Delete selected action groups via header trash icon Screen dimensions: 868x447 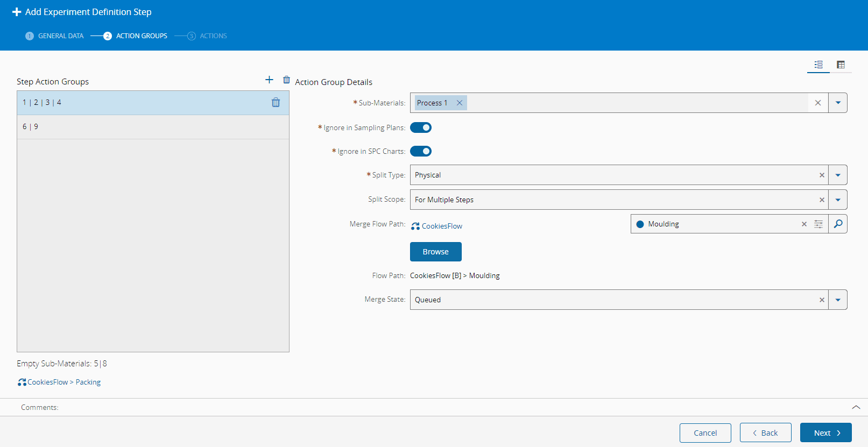[x=286, y=80]
